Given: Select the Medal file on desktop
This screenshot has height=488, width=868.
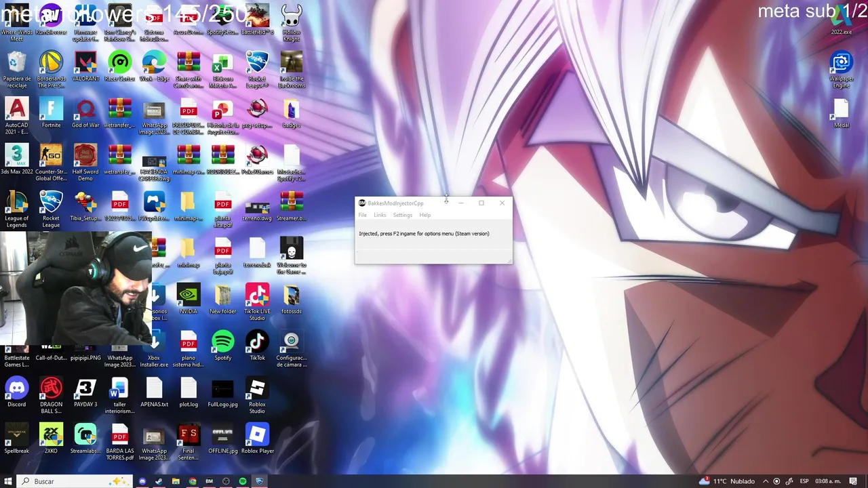Looking at the screenshot, I should (x=842, y=113).
